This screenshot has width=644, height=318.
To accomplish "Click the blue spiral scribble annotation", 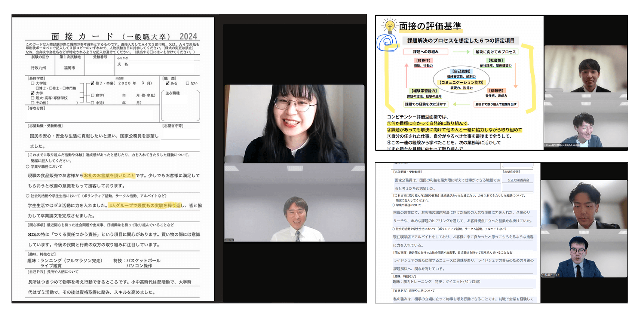I will click(386, 42).
